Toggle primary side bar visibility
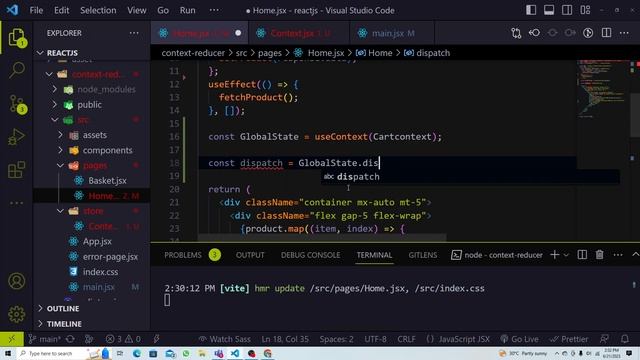640x360 pixels. [531, 10]
